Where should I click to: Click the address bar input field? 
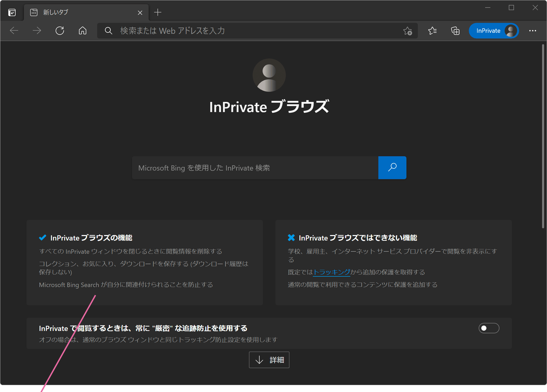tap(257, 31)
